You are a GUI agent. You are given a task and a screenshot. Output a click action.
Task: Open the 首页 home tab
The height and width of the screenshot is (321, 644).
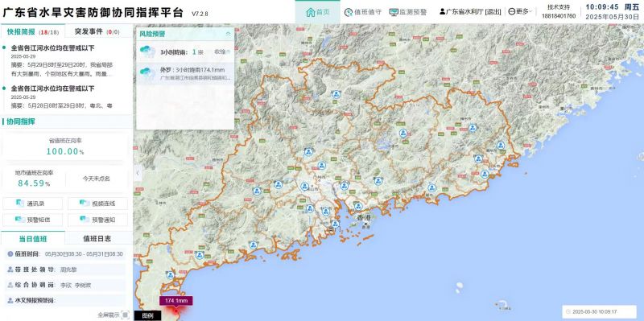(x=318, y=12)
